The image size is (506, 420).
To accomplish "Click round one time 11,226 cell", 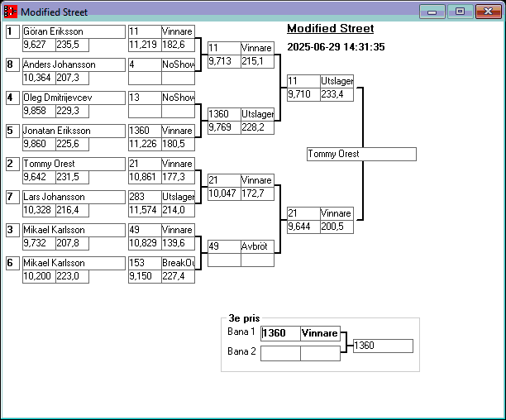I will pos(145,144).
